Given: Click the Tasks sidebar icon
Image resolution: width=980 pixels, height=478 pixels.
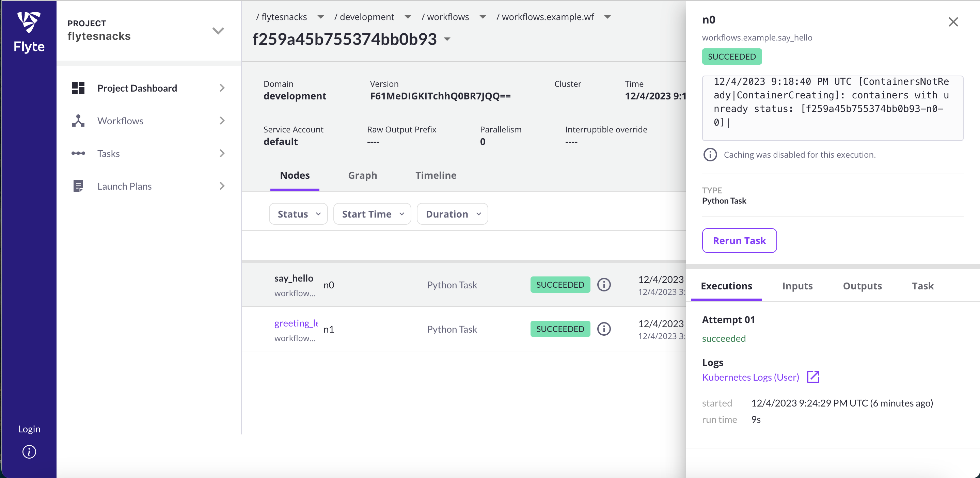Looking at the screenshot, I should [78, 153].
